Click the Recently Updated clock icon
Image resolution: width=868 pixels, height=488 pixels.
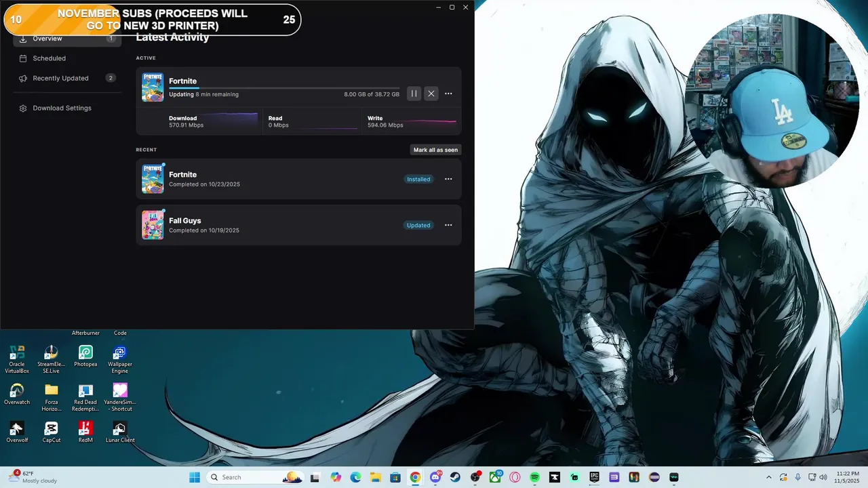point(23,78)
